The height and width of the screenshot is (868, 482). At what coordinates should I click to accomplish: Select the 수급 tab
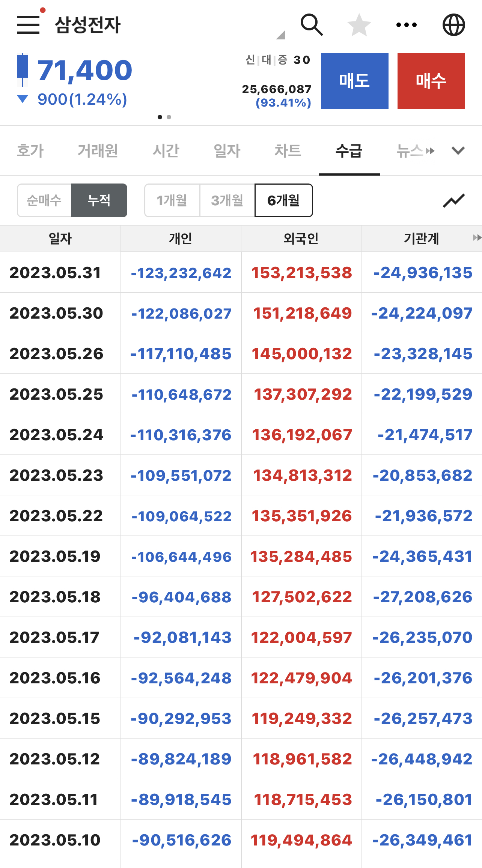click(x=349, y=150)
